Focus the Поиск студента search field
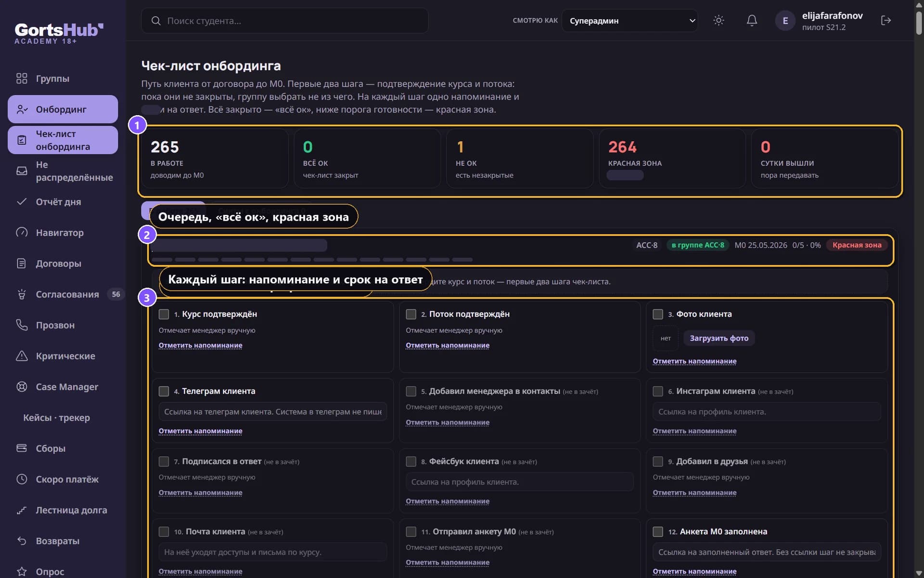Screen dimensions: 924x578 284,21
